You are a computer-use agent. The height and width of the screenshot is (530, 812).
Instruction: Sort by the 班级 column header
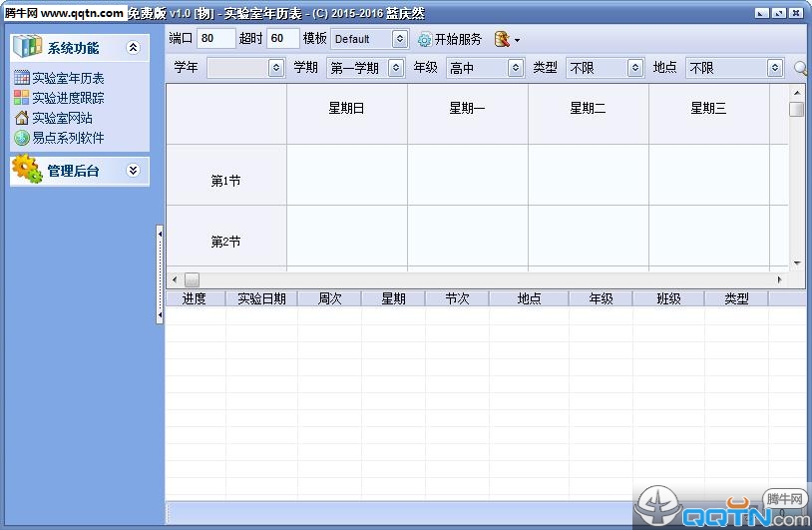668,298
